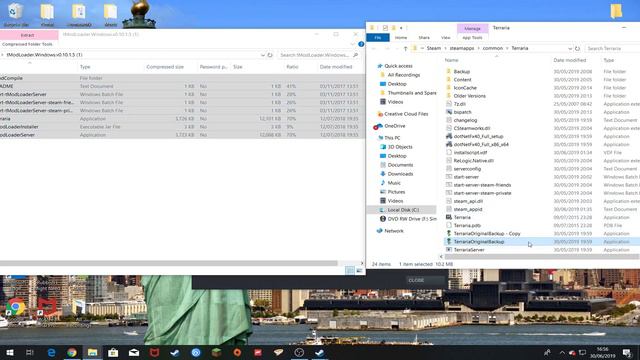Click the Search tModLoader.Windows input field

pyautogui.click(x=318, y=55)
